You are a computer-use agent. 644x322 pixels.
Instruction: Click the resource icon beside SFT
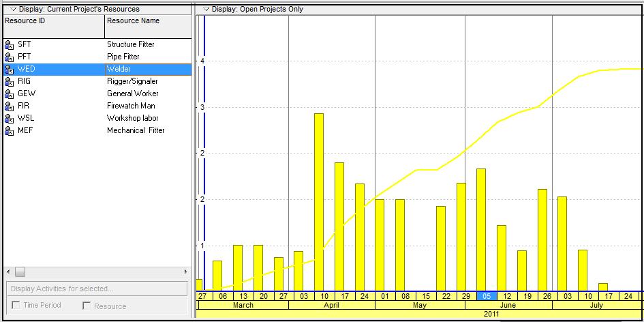pyautogui.click(x=9, y=45)
